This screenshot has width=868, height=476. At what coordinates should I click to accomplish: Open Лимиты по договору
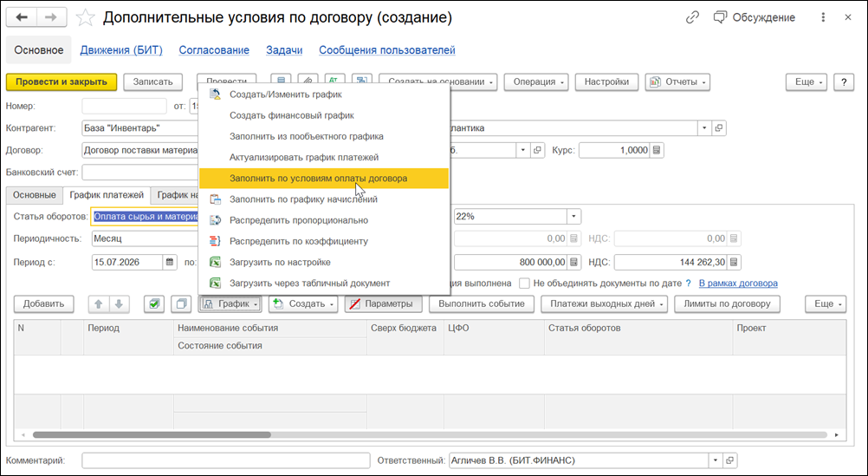(727, 303)
